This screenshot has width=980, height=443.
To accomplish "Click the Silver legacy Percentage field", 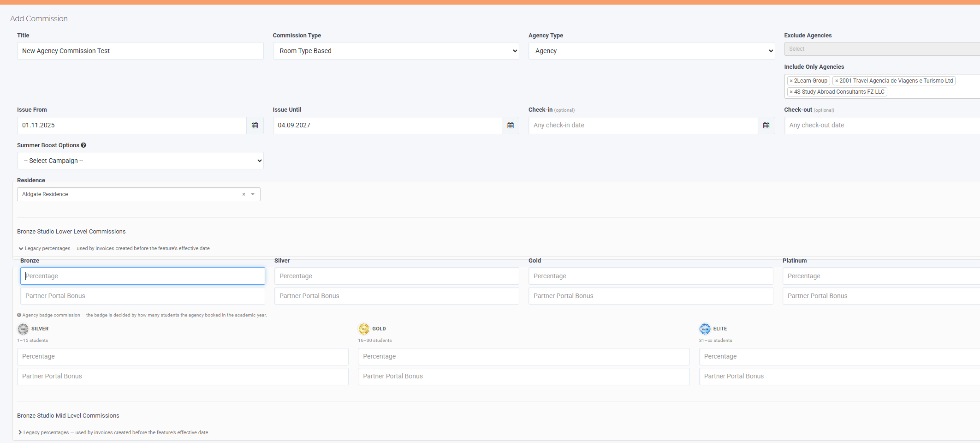I will click(397, 276).
